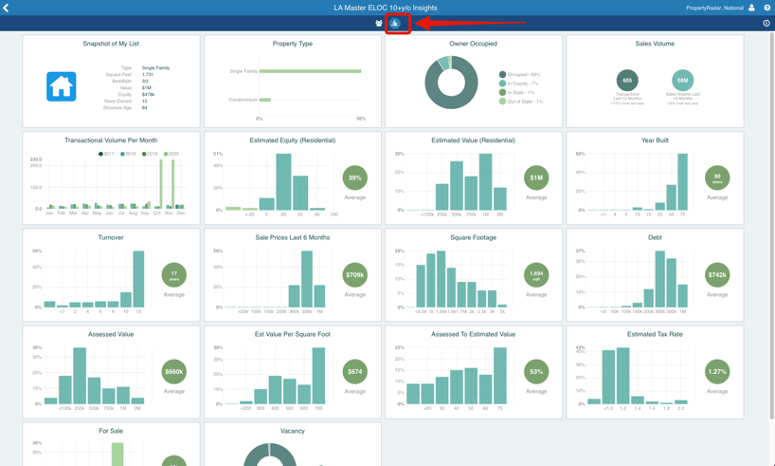Click the Estimated Equity (Residential) title

(292, 140)
